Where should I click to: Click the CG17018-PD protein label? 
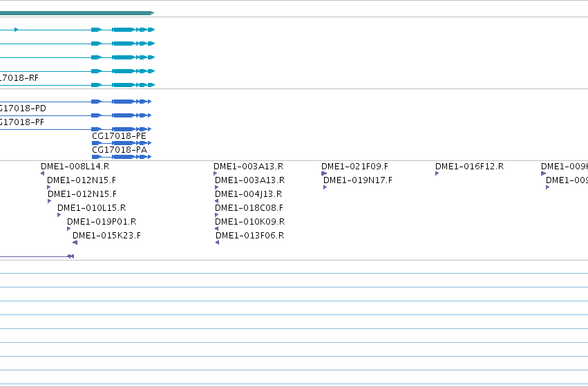[23, 108]
